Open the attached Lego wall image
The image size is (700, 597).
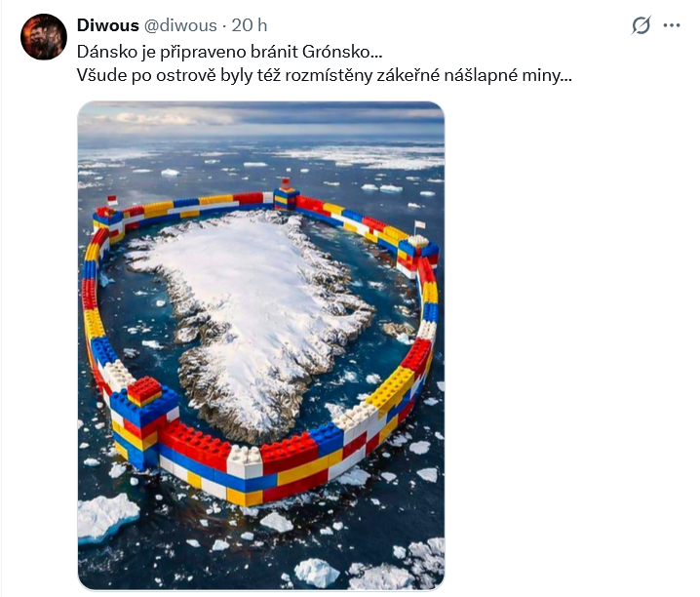click(261, 345)
